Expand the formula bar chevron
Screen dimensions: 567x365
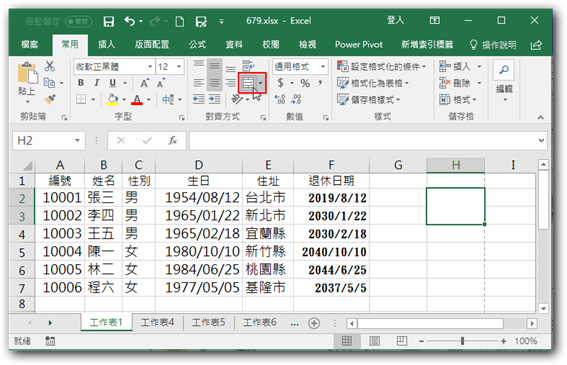click(x=541, y=140)
